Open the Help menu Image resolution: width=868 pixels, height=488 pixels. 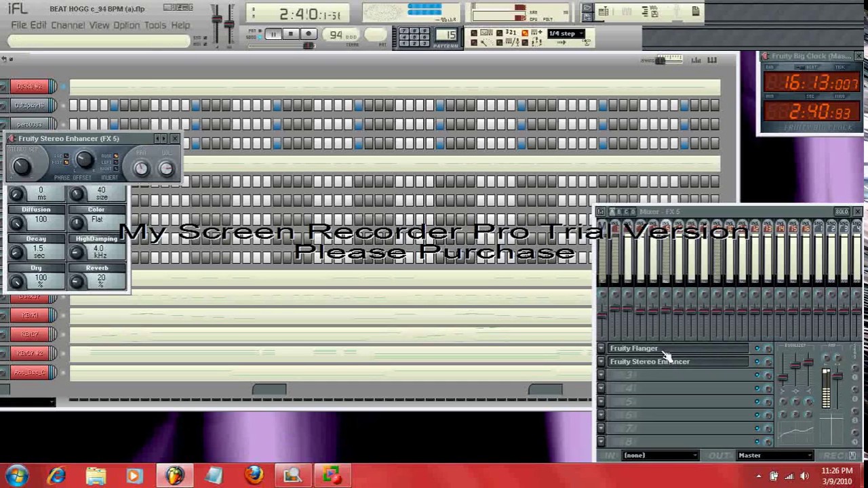click(180, 25)
